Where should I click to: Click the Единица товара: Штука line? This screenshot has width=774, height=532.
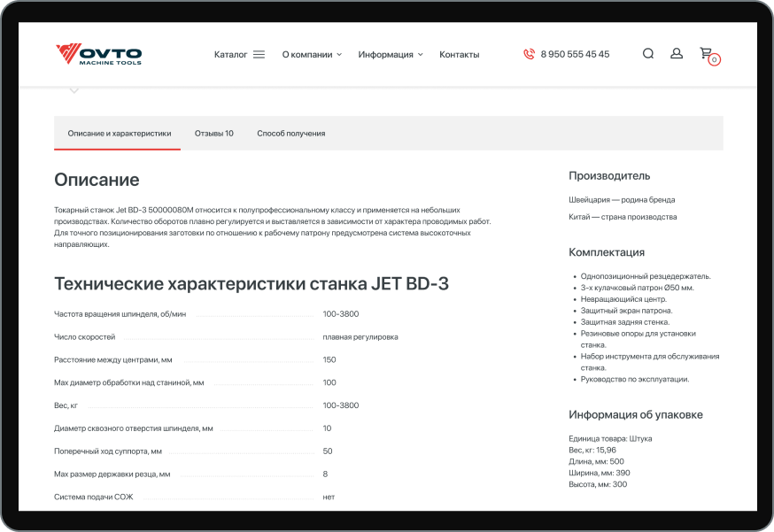point(610,438)
